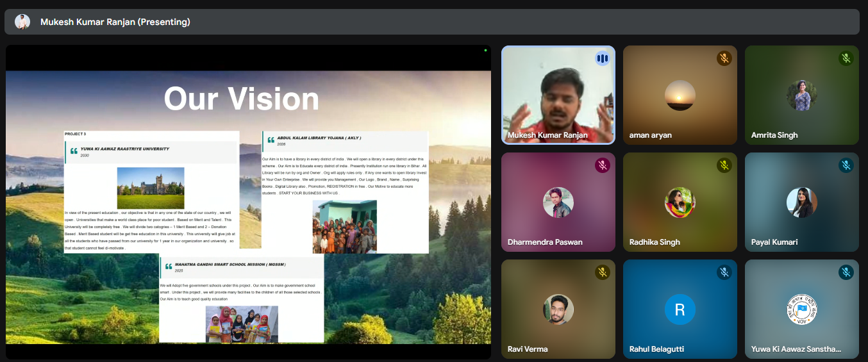Click the speaking indicator on Mukesh's tile
This screenshot has height=362, width=868.
point(601,58)
